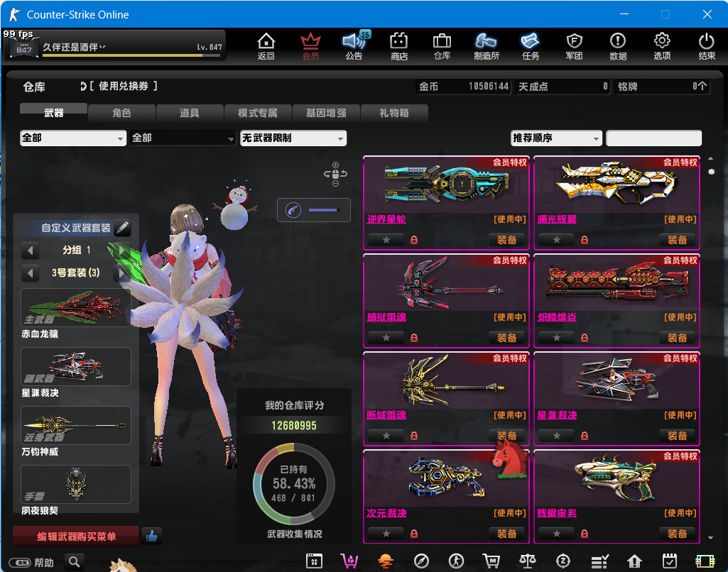Open the 次元裁决 weapon name link
The height and width of the screenshot is (572, 728).
[x=386, y=512]
